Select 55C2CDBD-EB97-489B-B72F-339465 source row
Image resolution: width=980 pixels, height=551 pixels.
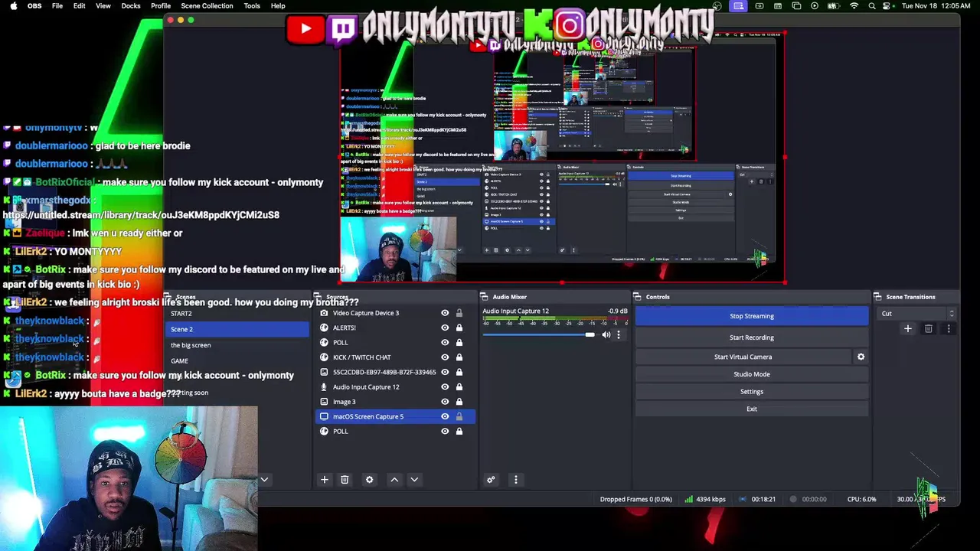click(395, 372)
